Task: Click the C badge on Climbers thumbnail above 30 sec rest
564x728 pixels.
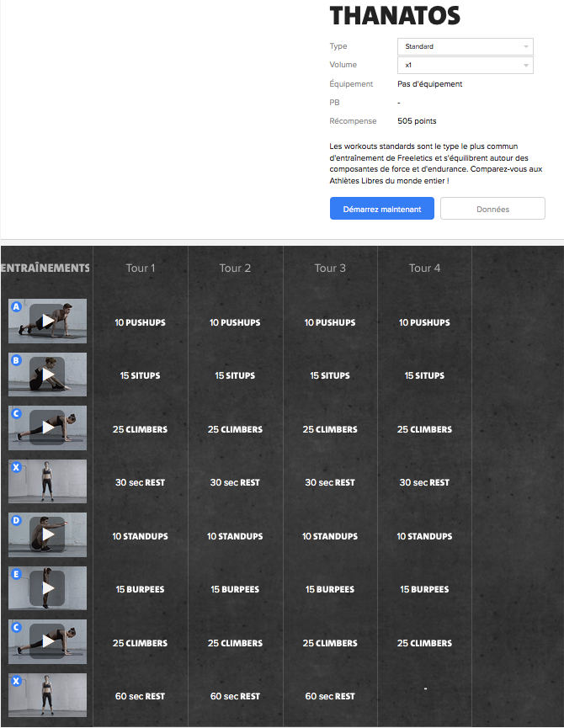Action: (x=16, y=413)
